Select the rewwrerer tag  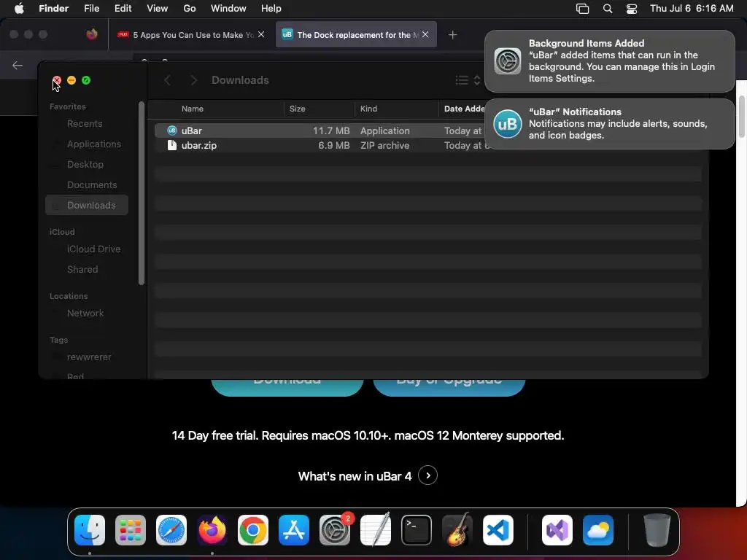tap(89, 357)
